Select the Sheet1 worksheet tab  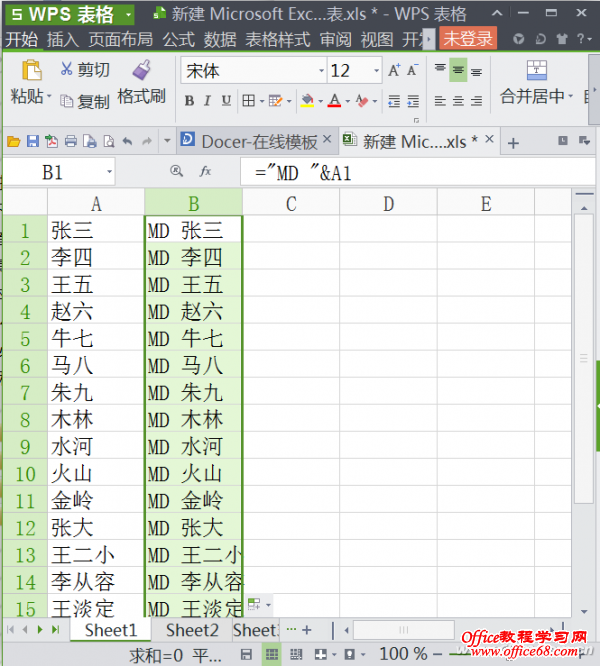(111, 630)
